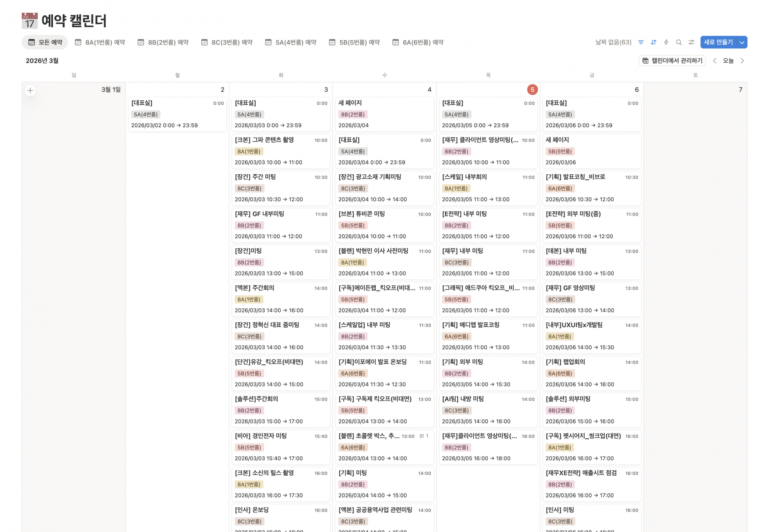Image resolution: width=761 pixels, height=532 pixels.
Task: Click the 2026년 3월 month label
Action: pos(42,61)
